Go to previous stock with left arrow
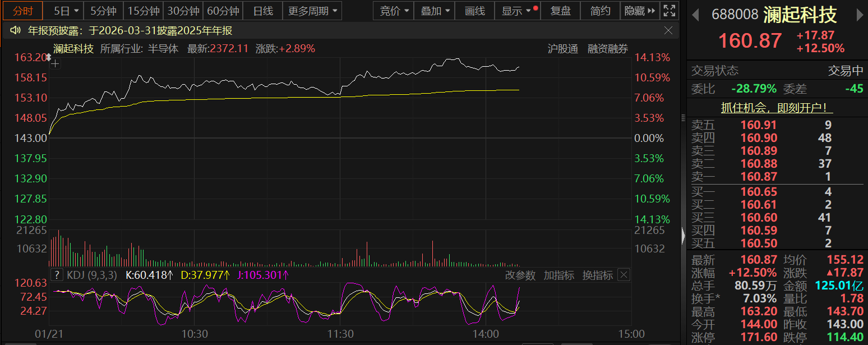 (696, 16)
